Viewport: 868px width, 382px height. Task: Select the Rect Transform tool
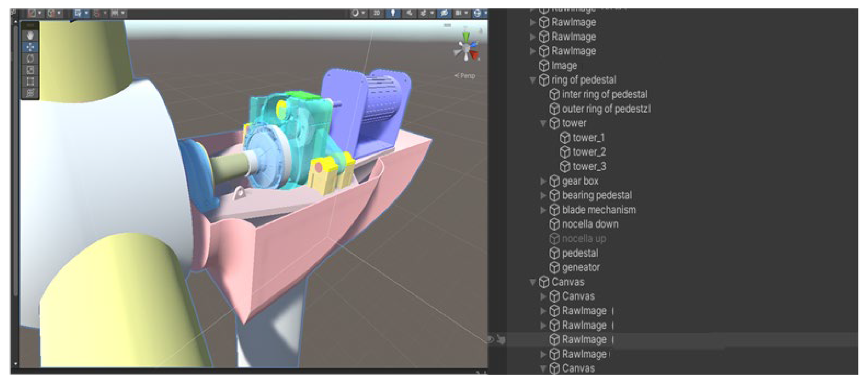[x=30, y=81]
